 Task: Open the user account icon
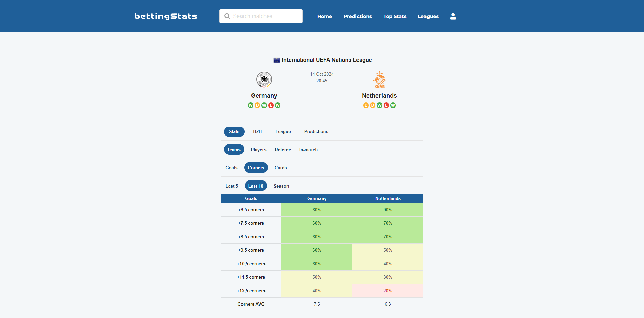[453, 16]
